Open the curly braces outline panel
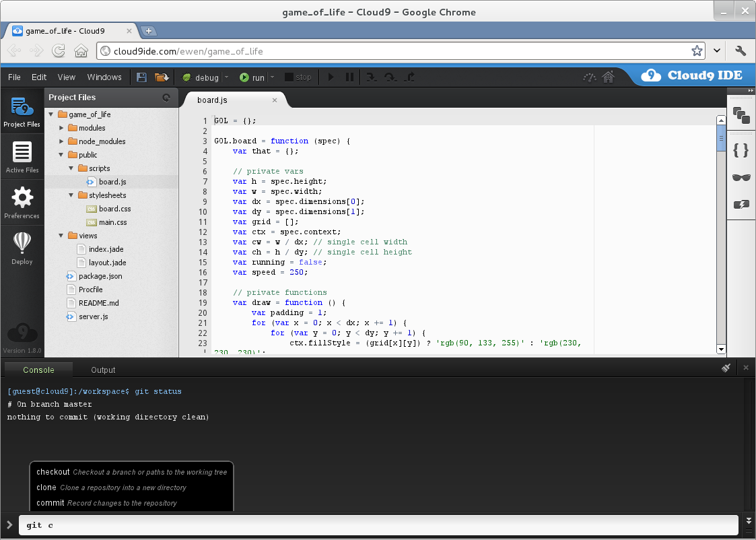 (x=741, y=150)
